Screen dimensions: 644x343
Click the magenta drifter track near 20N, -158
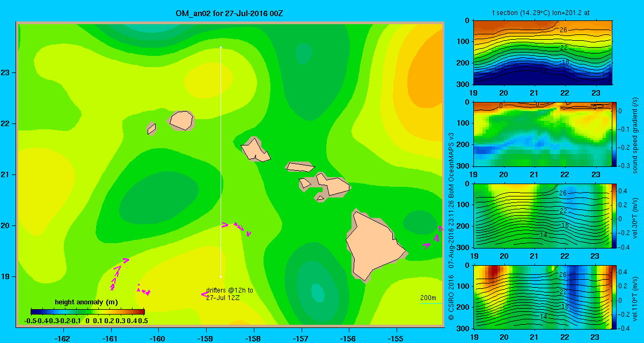[x=237, y=228]
